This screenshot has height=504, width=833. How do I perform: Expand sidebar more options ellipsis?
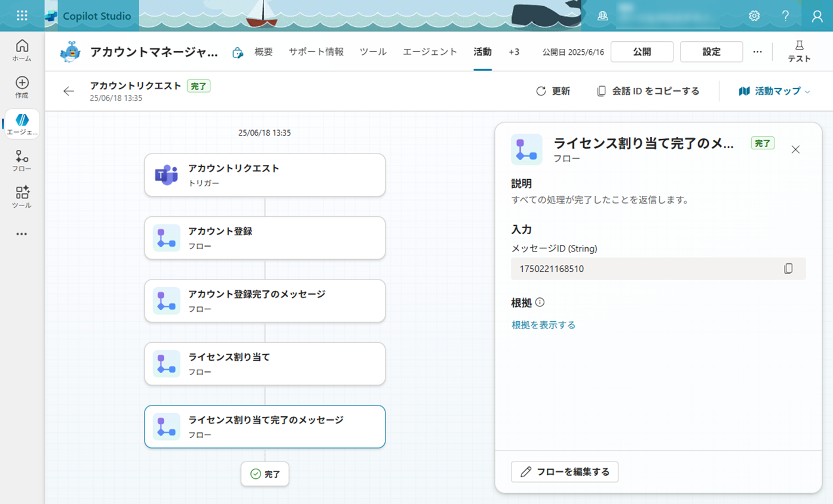tap(22, 234)
